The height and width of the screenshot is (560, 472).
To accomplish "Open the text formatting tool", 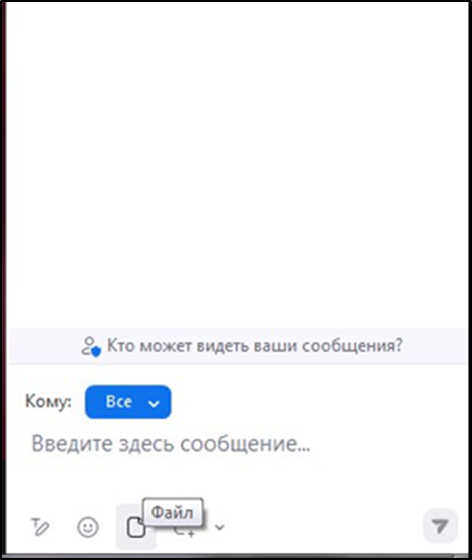I will click(40, 527).
